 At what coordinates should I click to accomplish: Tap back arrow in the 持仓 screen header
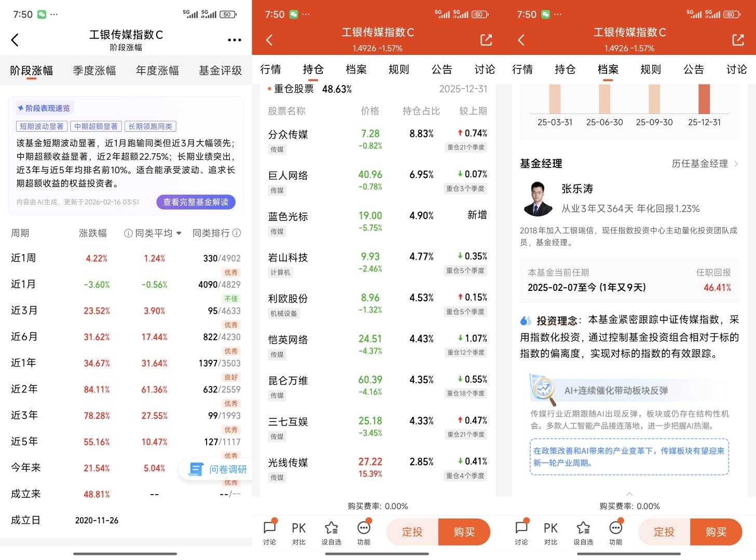pos(269,40)
